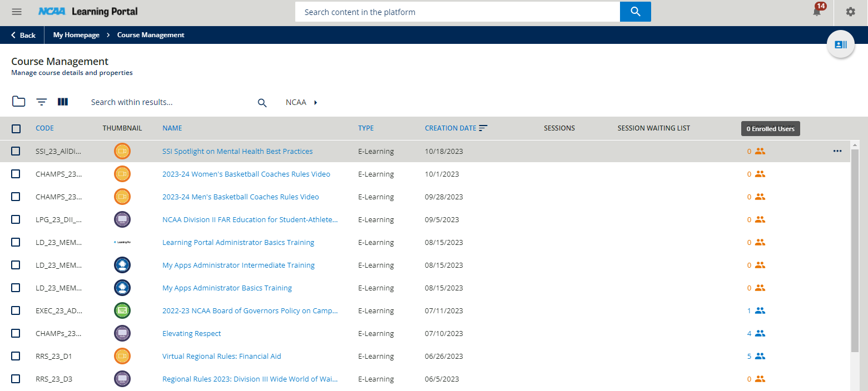Click the platform search content field
This screenshot has height=391, width=868.
[x=457, y=12]
